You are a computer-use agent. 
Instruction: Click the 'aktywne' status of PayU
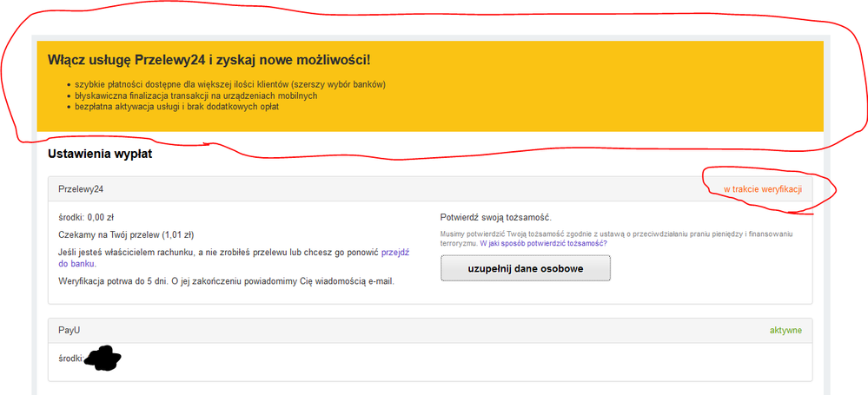(785, 330)
